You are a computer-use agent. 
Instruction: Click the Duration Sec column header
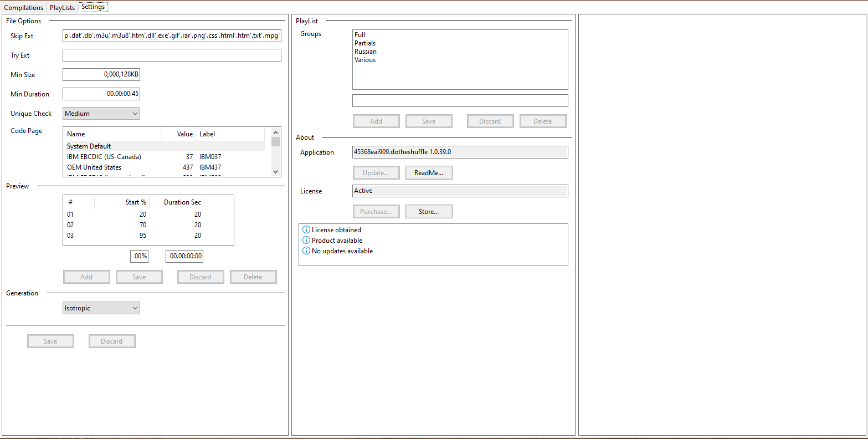point(177,202)
